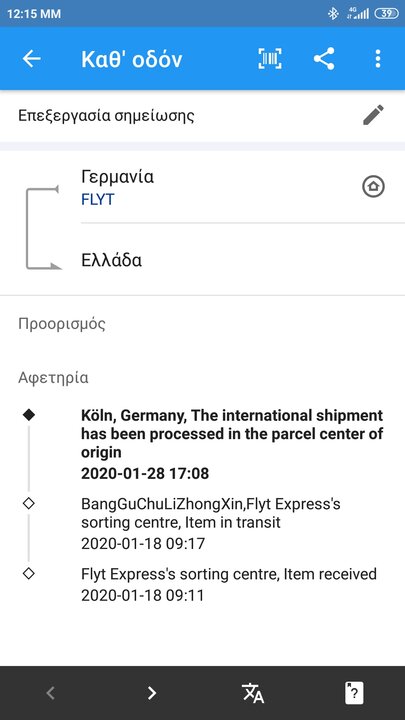Select the Επεξεργασία σημείωσης row
405x720 pixels.
(x=202, y=115)
